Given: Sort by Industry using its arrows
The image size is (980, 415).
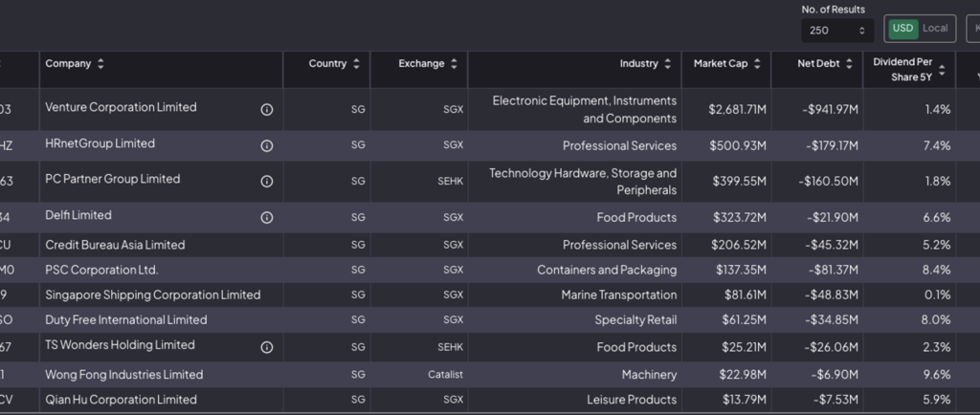Looking at the screenshot, I should 667,64.
